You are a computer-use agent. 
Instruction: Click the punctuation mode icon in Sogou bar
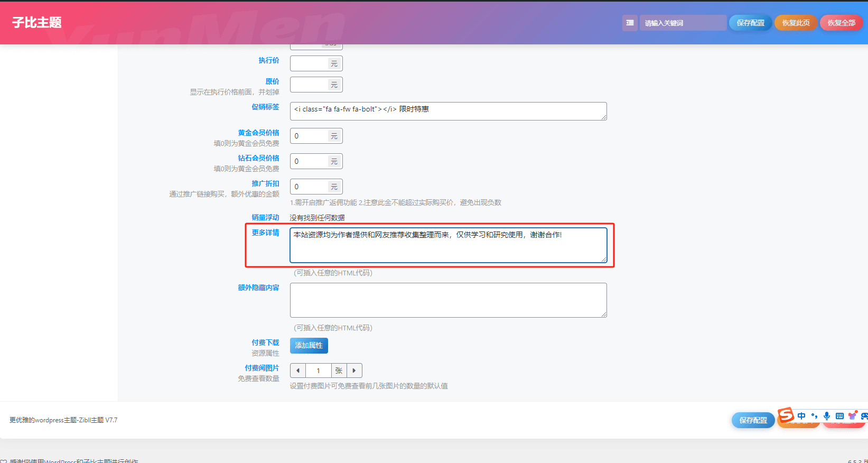[x=814, y=416]
